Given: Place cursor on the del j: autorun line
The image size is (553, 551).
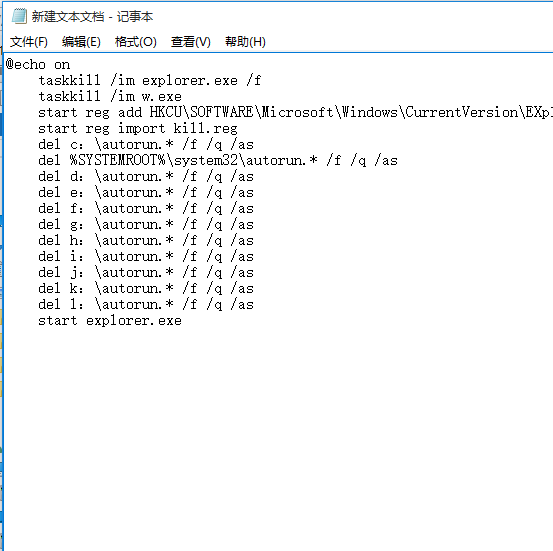Looking at the screenshot, I should 146,273.
